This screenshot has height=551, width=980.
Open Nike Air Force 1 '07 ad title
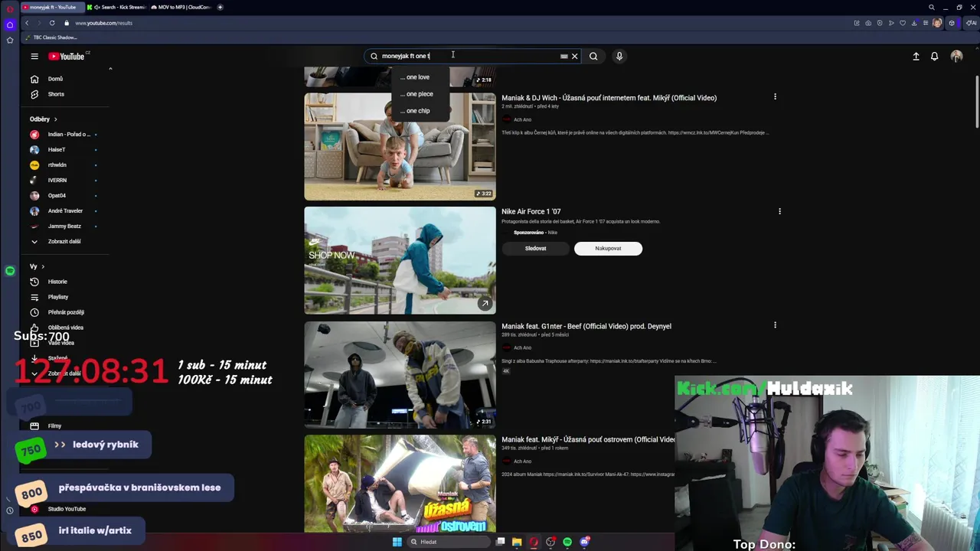coord(531,211)
